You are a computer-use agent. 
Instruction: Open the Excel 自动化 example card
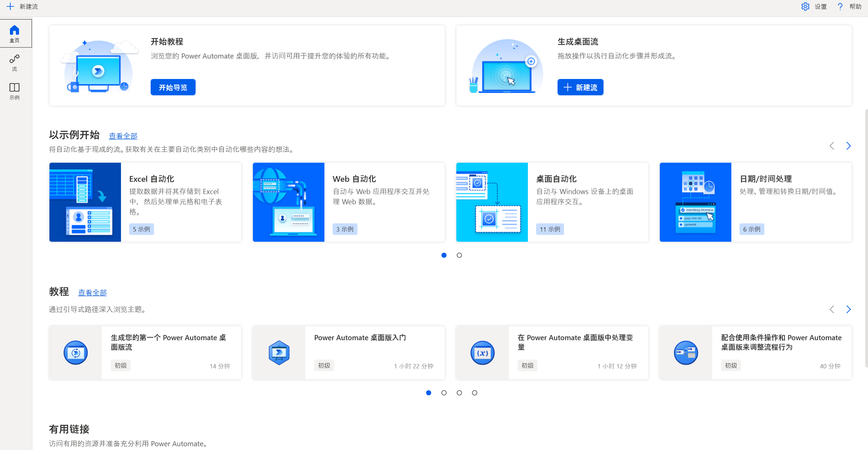pyautogui.click(x=145, y=202)
